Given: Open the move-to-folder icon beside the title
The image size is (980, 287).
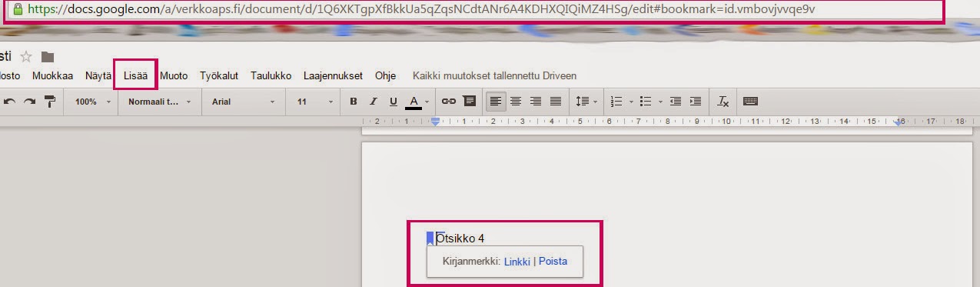Looking at the screenshot, I should click(x=48, y=56).
